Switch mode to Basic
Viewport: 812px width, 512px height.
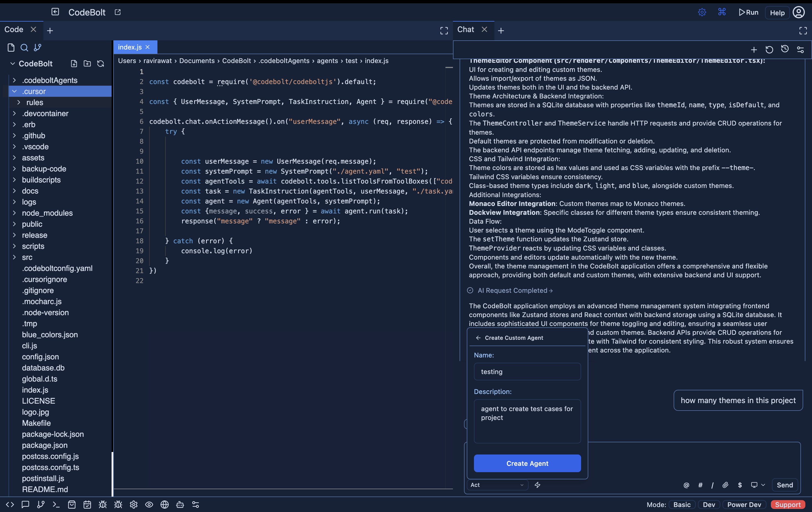[x=682, y=504]
